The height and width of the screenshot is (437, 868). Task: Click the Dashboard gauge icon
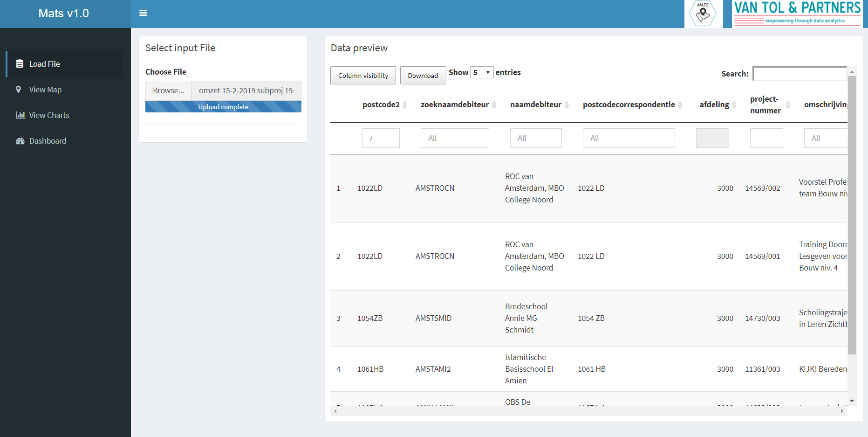[x=20, y=141]
